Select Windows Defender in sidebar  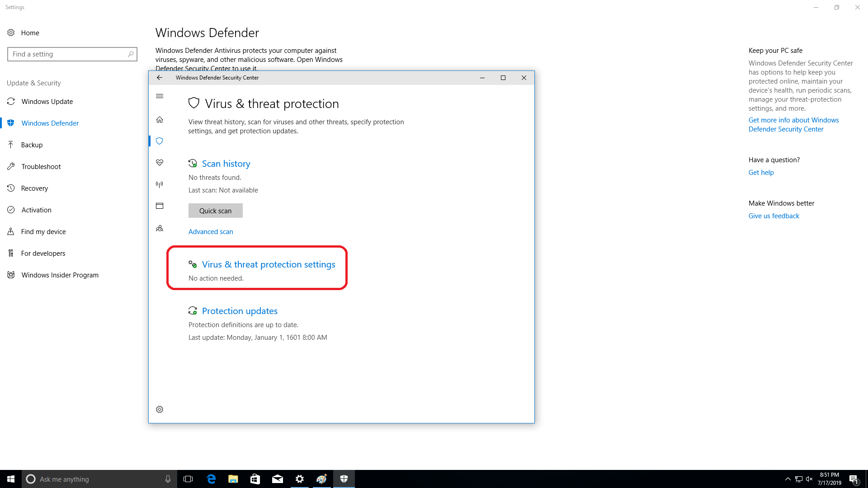click(50, 123)
